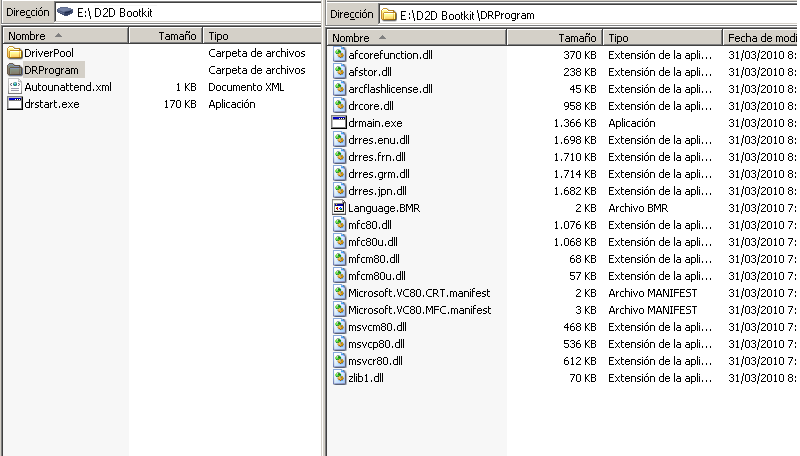Select mfcm80.dll file icon
This screenshot has height=456, width=800.
pos(339,259)
